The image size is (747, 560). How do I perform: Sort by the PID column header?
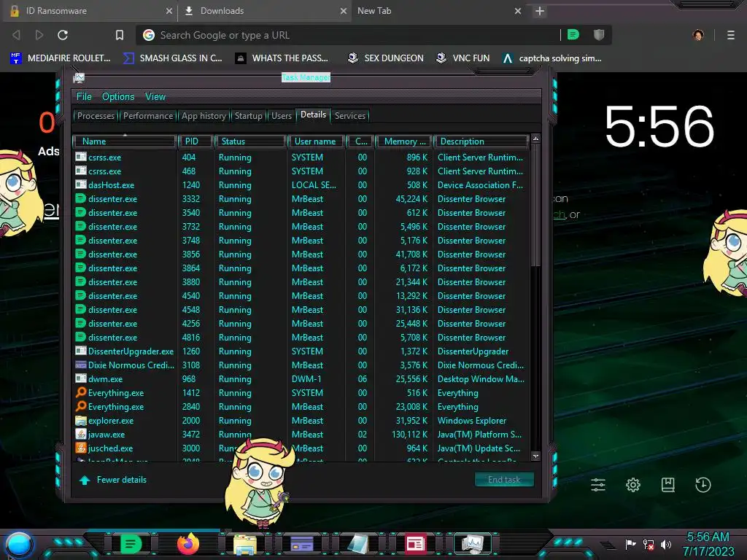point(196,141)
